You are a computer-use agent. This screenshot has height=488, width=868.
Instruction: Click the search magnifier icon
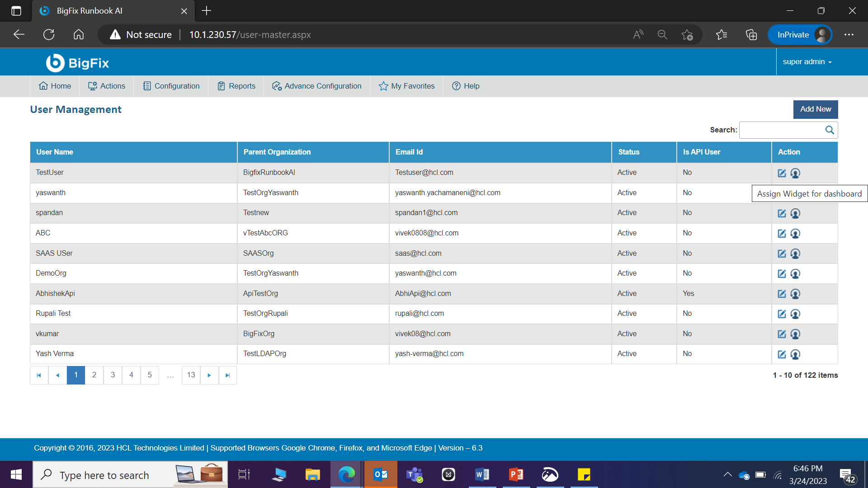[x=830, y=130]
